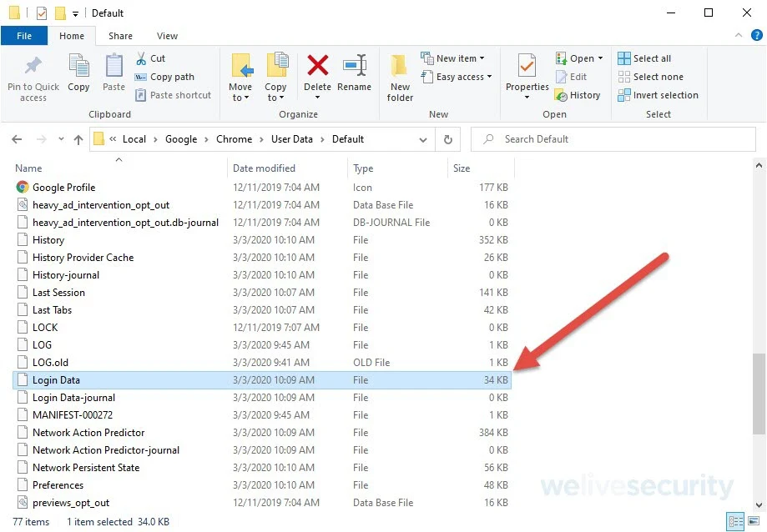The height and width of the screenshot is (532, 767).
Task: Switch to the Home tab
Action: (72, 36)
